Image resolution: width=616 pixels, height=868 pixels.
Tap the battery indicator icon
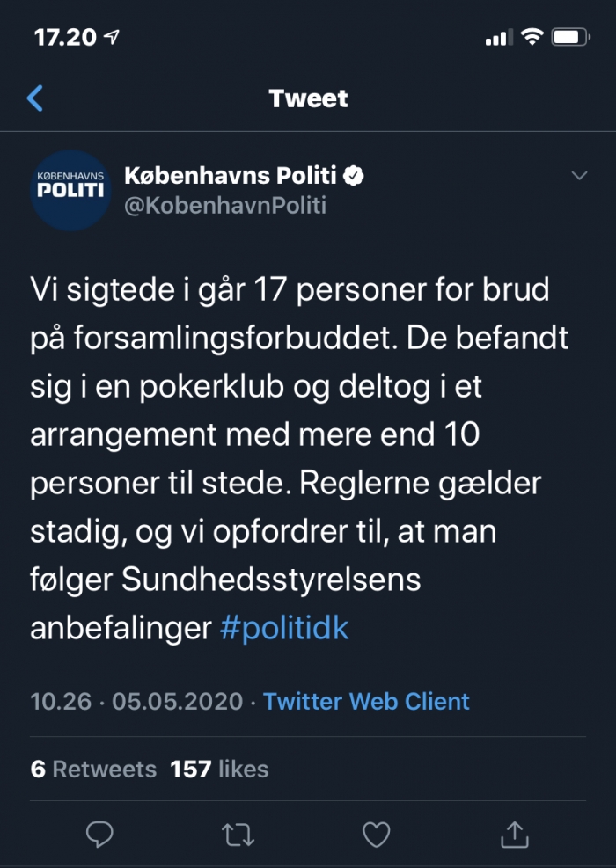[x=571, y=37]
